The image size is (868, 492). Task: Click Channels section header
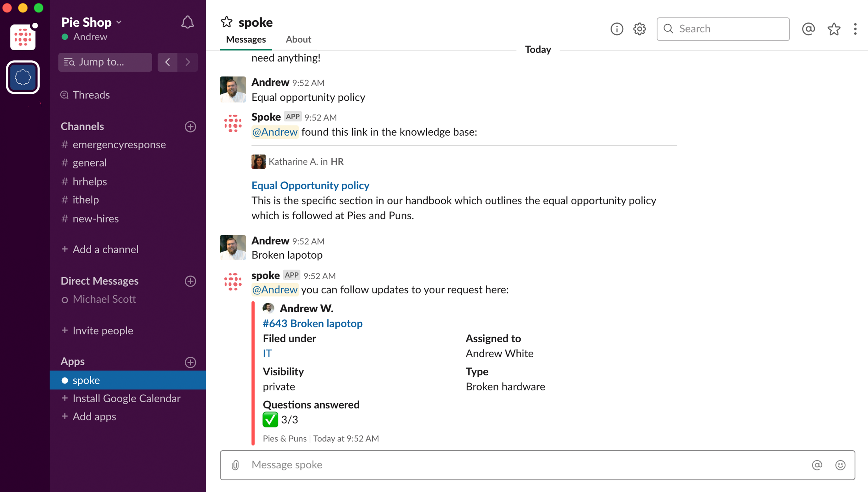pos(82,126)
